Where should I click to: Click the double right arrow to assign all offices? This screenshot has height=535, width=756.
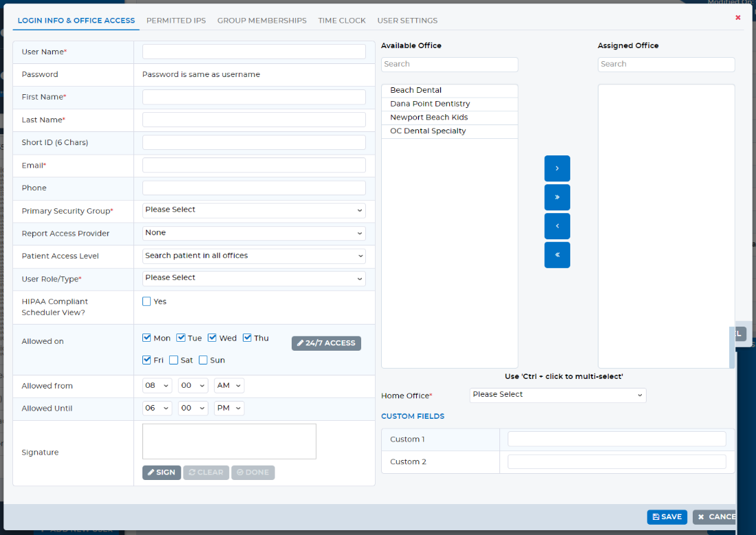pos(557,197)
